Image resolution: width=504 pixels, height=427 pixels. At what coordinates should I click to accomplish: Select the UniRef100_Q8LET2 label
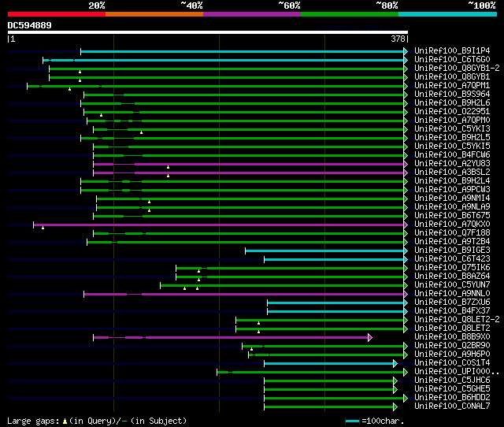pos(452,329)
